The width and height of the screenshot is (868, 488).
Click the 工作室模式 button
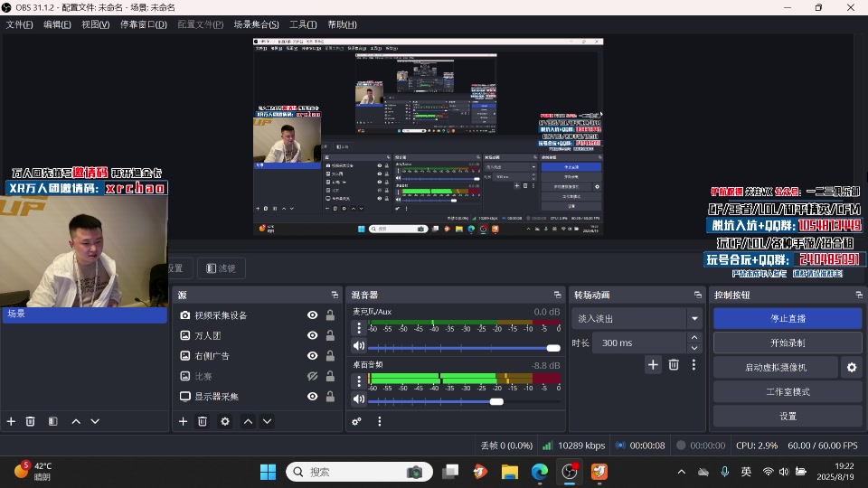(788, 391)
